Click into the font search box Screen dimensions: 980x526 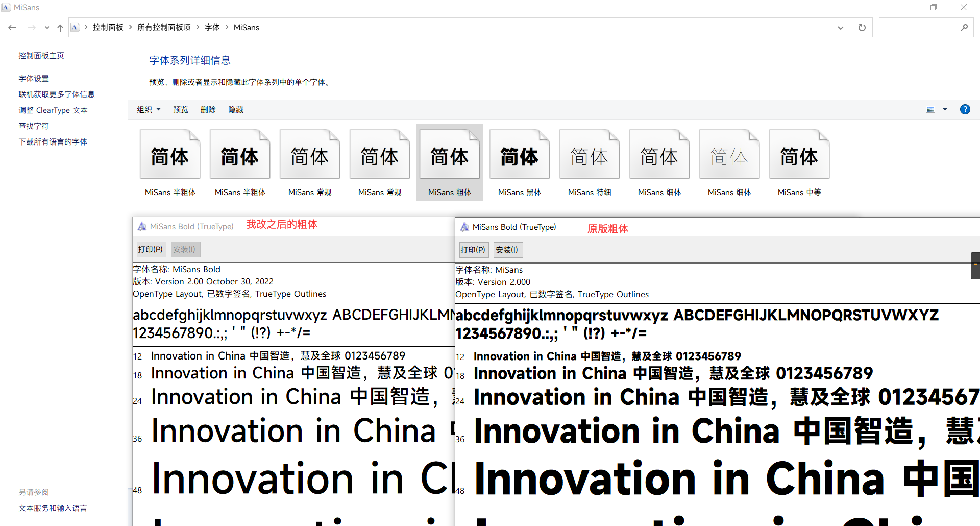point(919,28)
